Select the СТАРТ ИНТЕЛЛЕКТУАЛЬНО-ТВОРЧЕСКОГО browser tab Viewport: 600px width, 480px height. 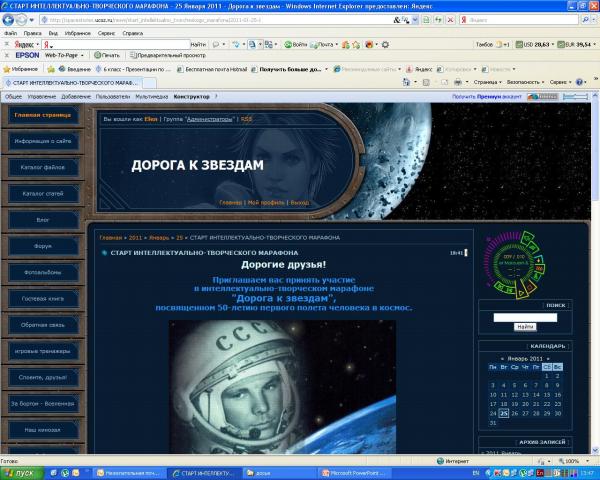click(x=73, y=83)
